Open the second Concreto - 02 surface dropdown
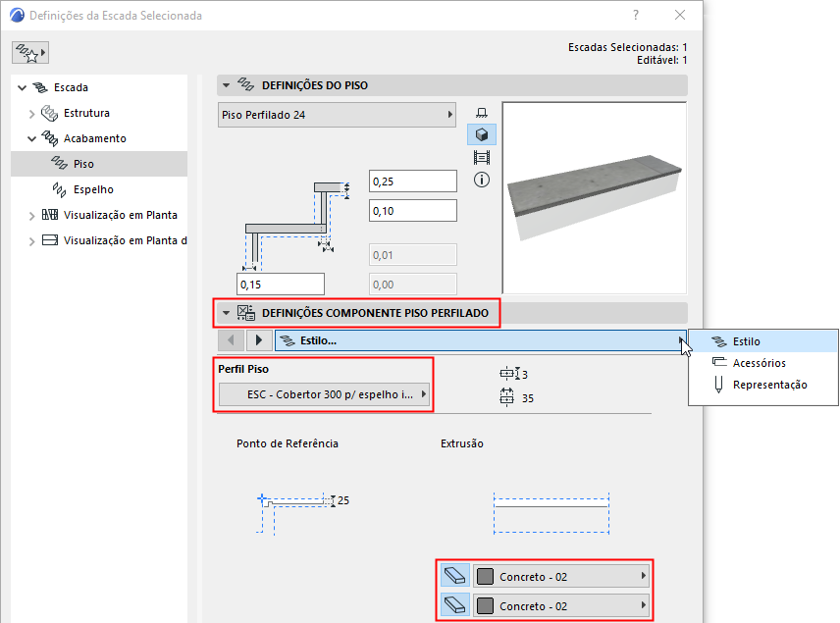This screenshot has width=840, height=623. tap(561, 606)
